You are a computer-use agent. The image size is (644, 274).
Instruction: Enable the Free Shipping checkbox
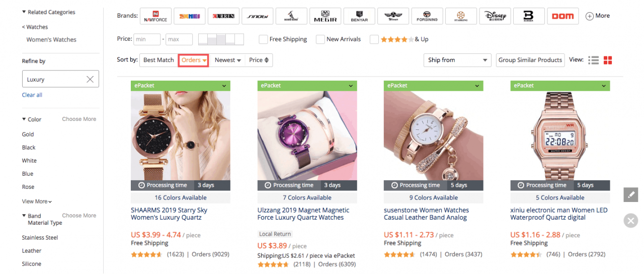pos(263,39)
